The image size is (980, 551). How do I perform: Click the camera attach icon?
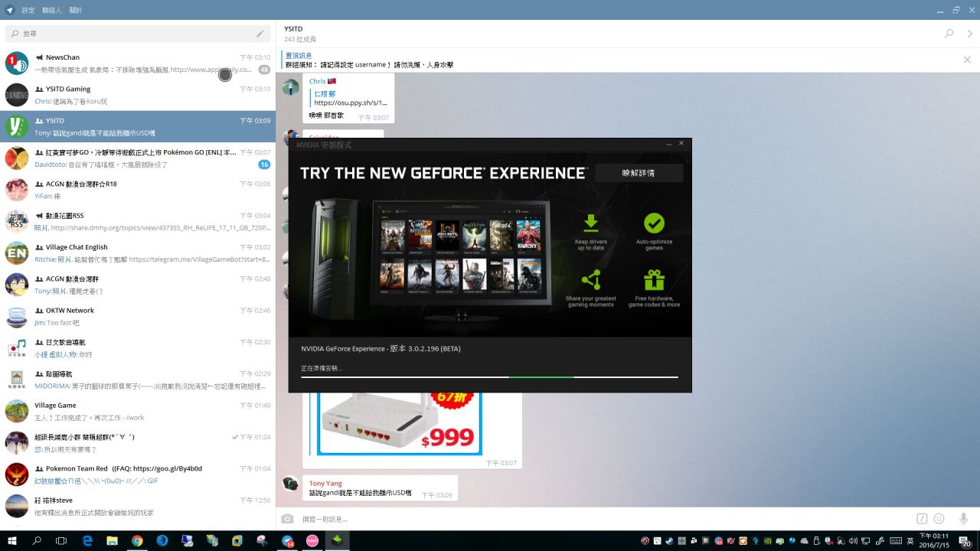[x=287, y=519]
